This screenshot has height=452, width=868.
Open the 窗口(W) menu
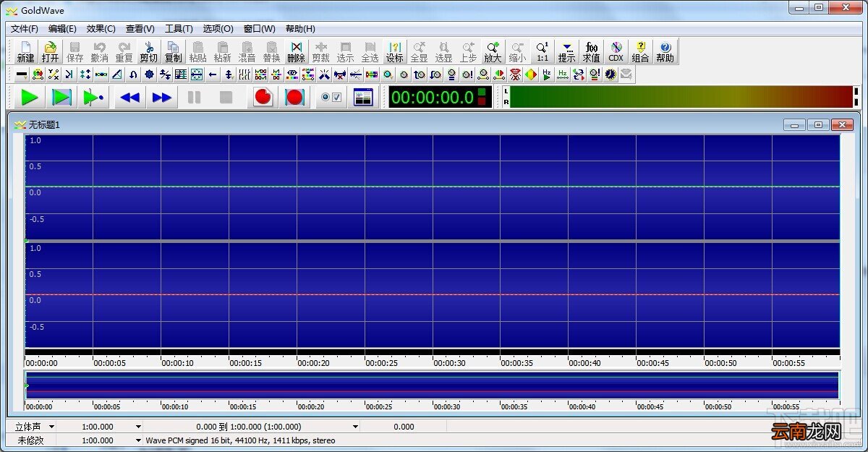[x=259, y=29]
